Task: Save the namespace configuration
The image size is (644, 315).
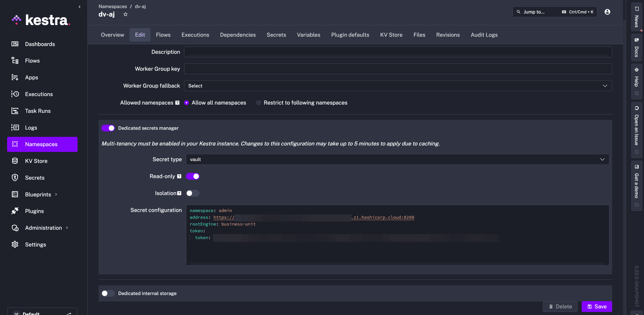Action: point(597,307)
